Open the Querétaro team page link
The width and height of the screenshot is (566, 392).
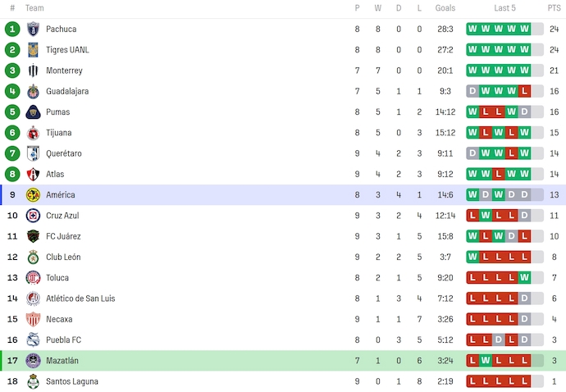pos(64,153)
